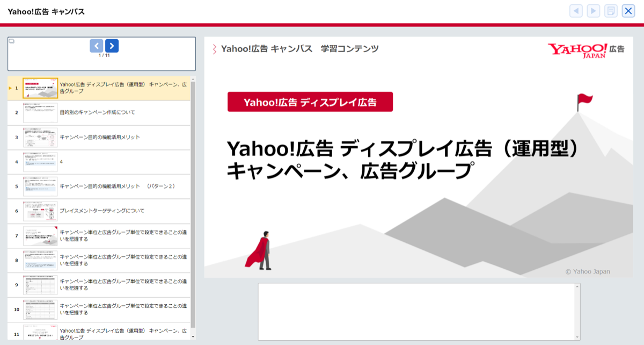Open slide 1 thumbnail in list

(40, 88)
